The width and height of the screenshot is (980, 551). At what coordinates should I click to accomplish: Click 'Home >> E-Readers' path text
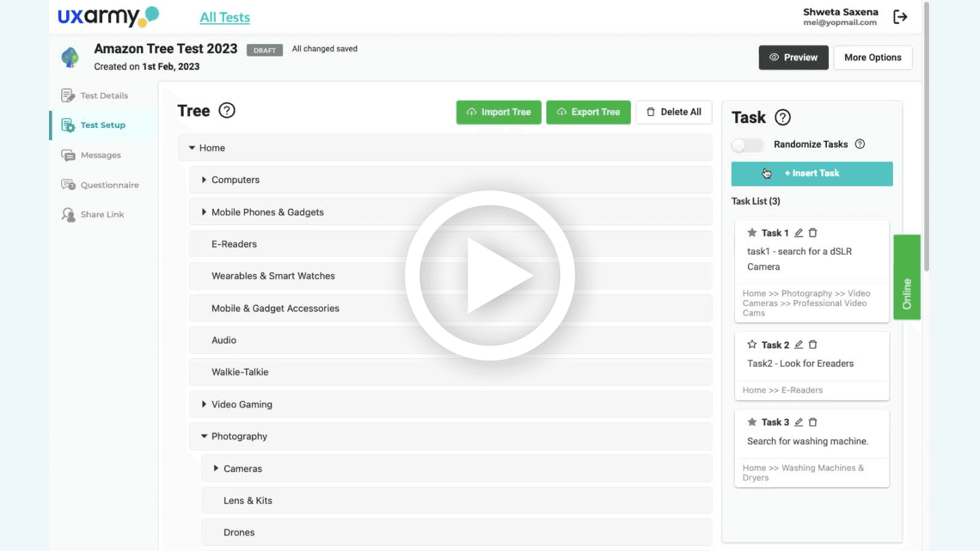(x=783, y=390)
